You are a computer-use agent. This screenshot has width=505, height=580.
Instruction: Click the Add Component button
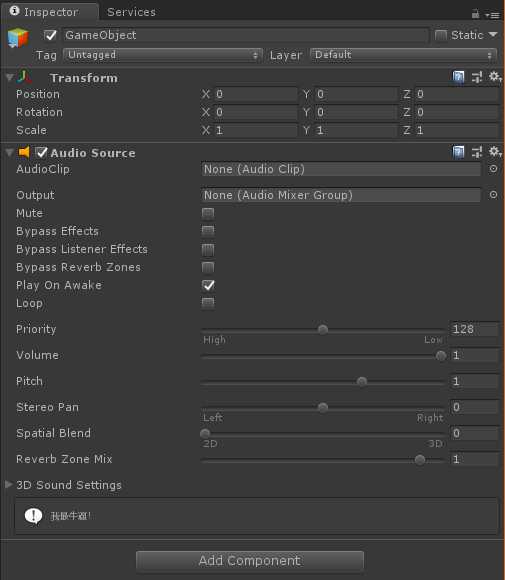tap(250, 561)
